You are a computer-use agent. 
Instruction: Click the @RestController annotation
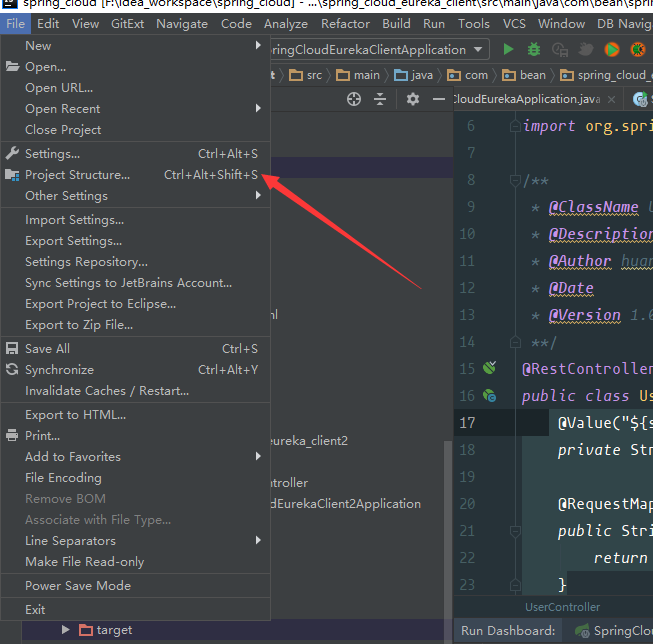click(x=587, y=369)
